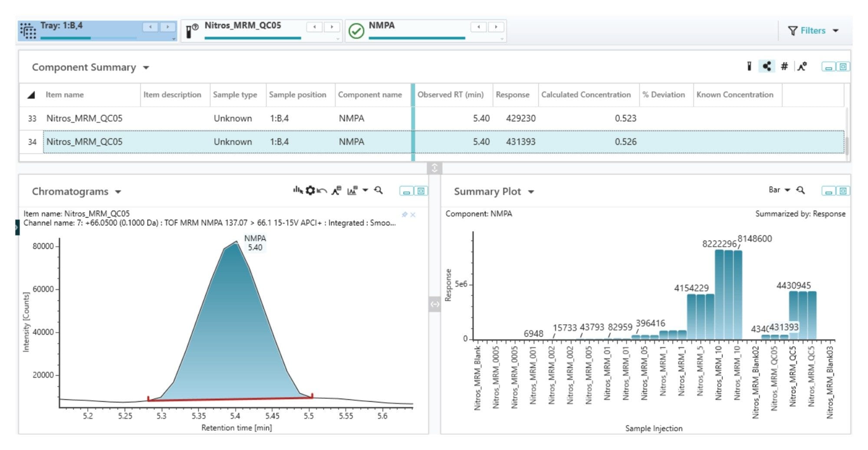Click the tray grid icon

point(28,31)
